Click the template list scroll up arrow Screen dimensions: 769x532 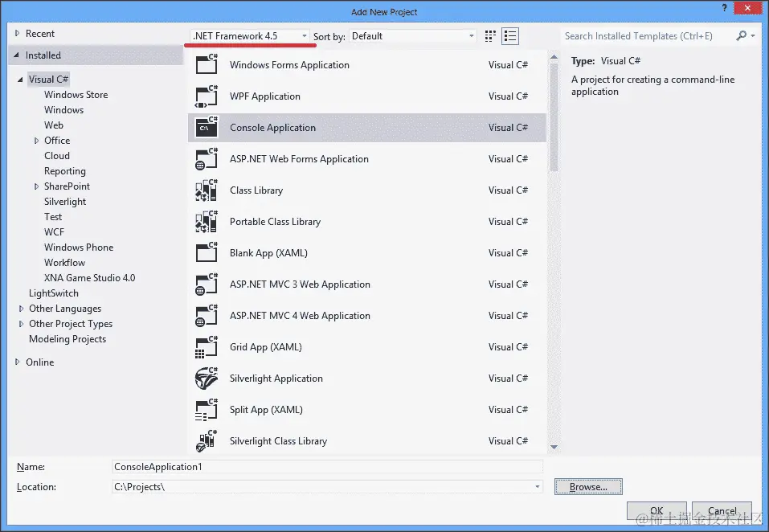coord(554,57)
